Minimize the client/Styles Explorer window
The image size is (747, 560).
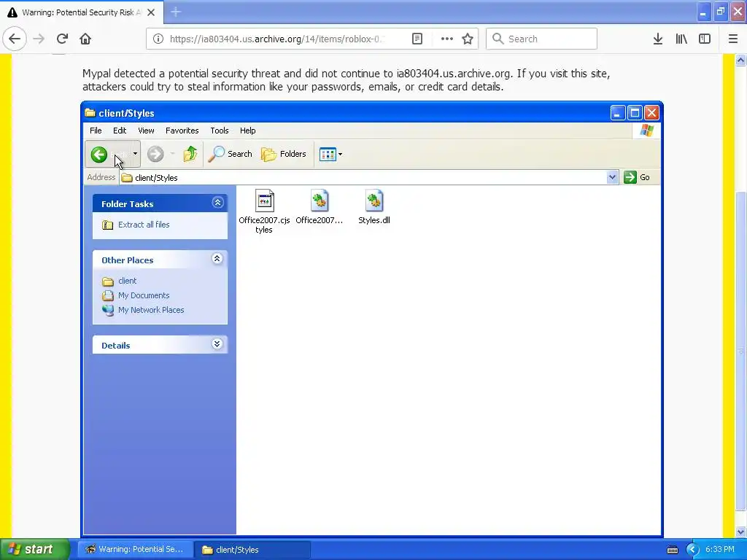tap(617, 113)
